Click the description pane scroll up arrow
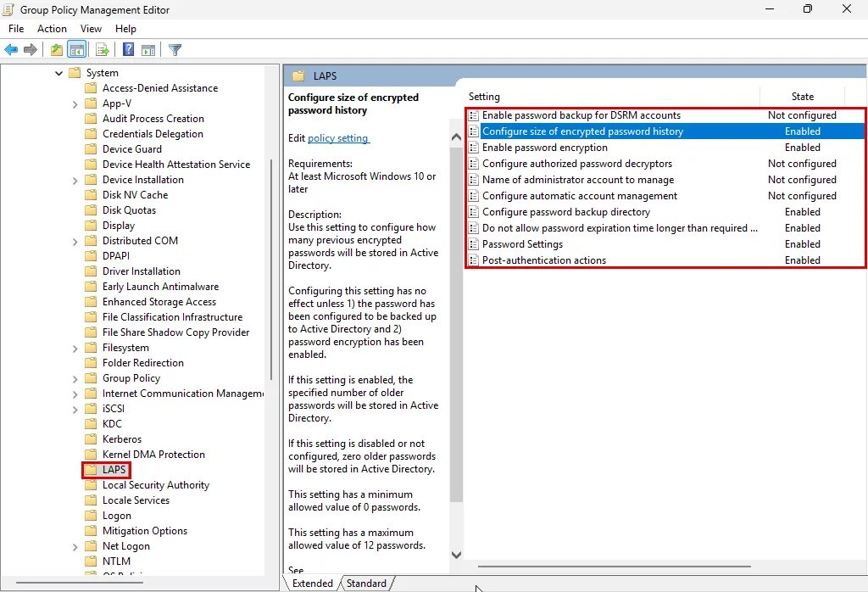 456,137
